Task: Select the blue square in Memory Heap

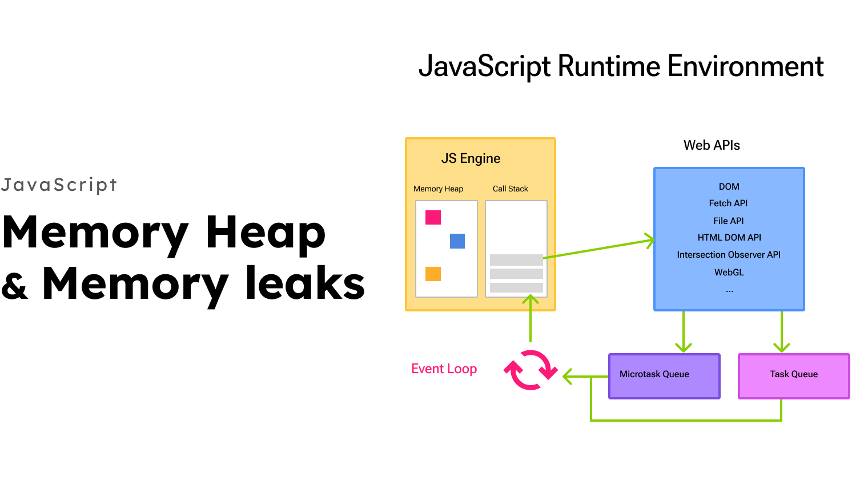Action: pos(457,241)
